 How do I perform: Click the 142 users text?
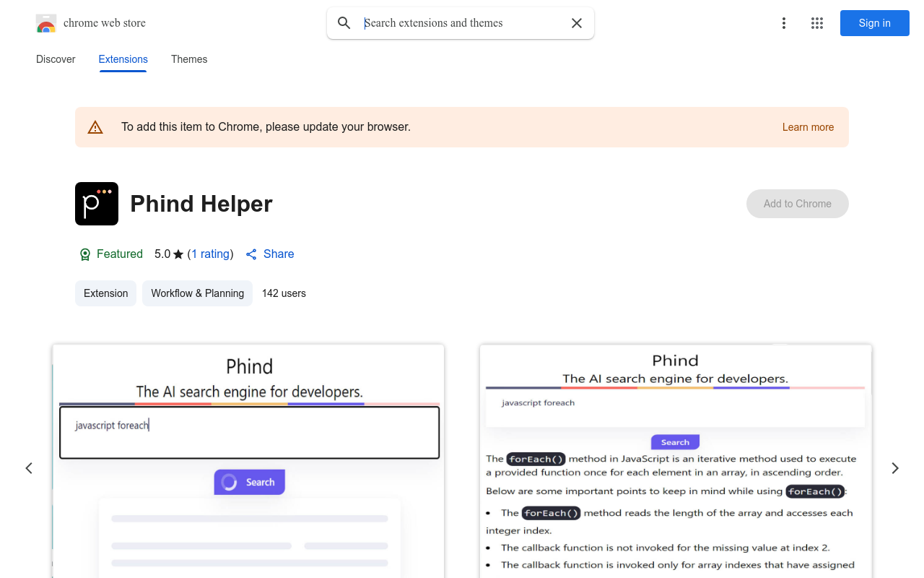point(284,293)
